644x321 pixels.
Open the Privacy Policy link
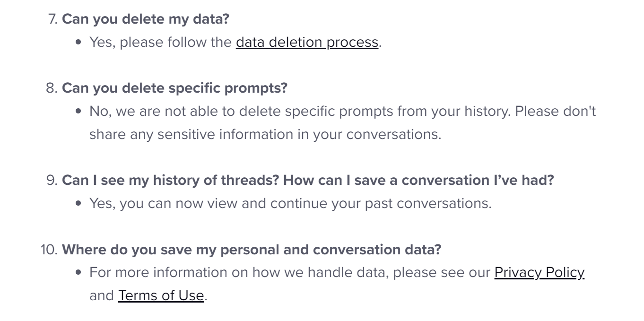pyautogui.click(x=540, y=272)
